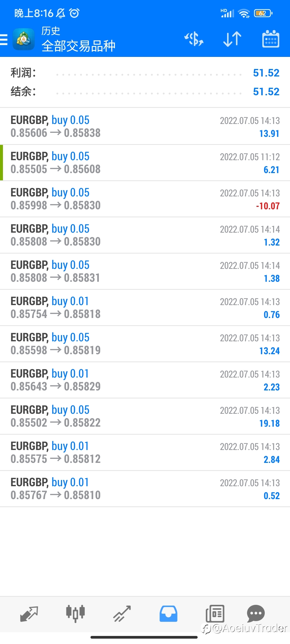The width and height of the screenshot is (290, 644).
Task: Tap the sort arrows icon
Action: point(232,39)
